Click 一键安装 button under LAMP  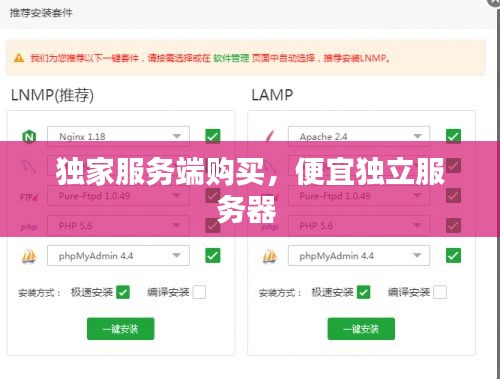point(361,329)
